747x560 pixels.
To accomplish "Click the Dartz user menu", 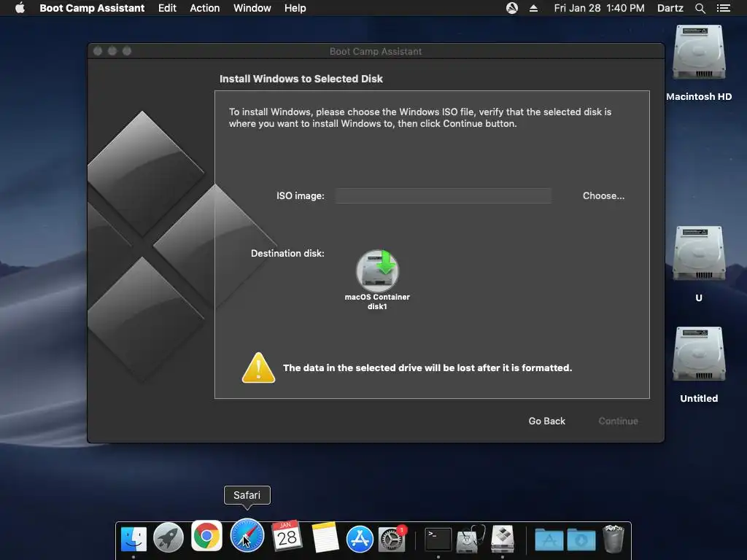I will pyautogui.click(x=670, y=8).
